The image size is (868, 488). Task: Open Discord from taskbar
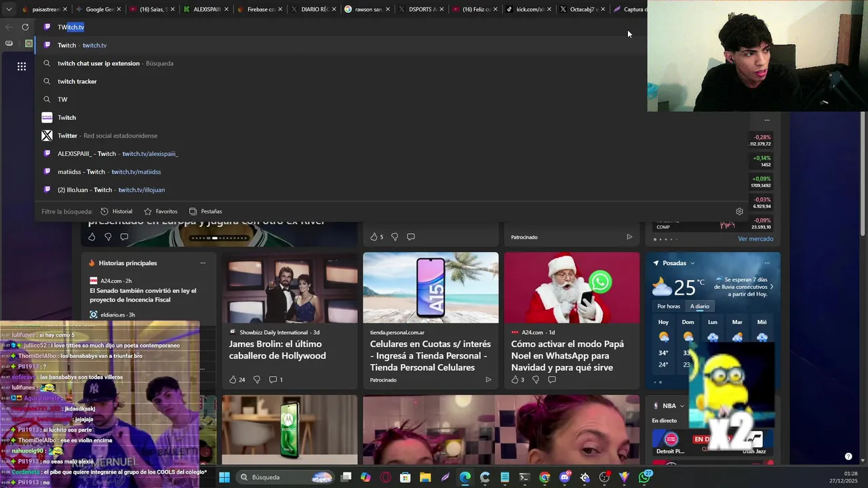(565, 477)
